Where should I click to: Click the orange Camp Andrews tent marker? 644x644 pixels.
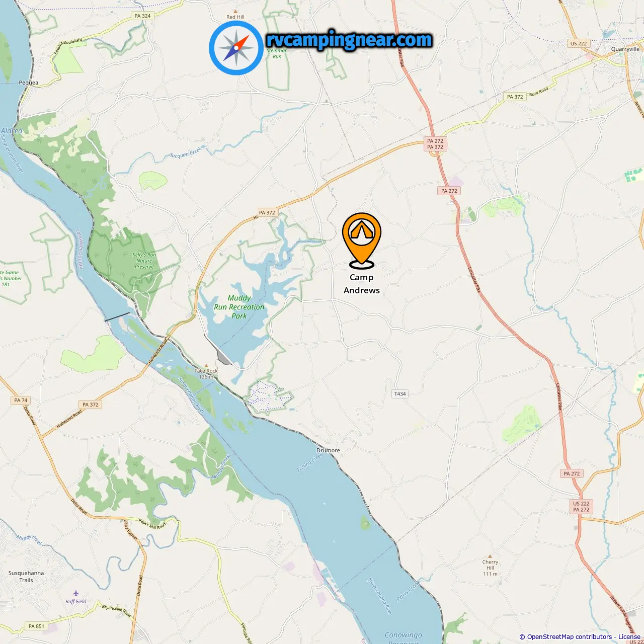[x=362, y=240]
